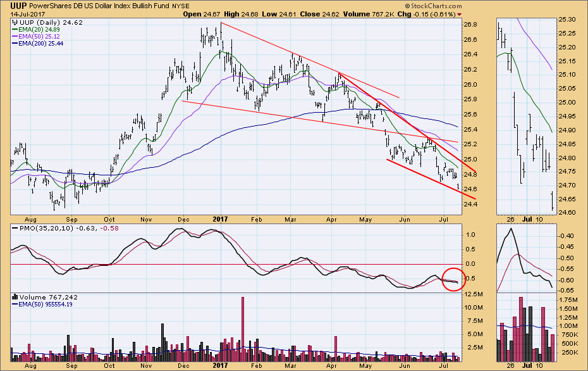The image size is (588, 371).
Task: Click the dark blue EMA(200) legend line
Action: [15, 44]
